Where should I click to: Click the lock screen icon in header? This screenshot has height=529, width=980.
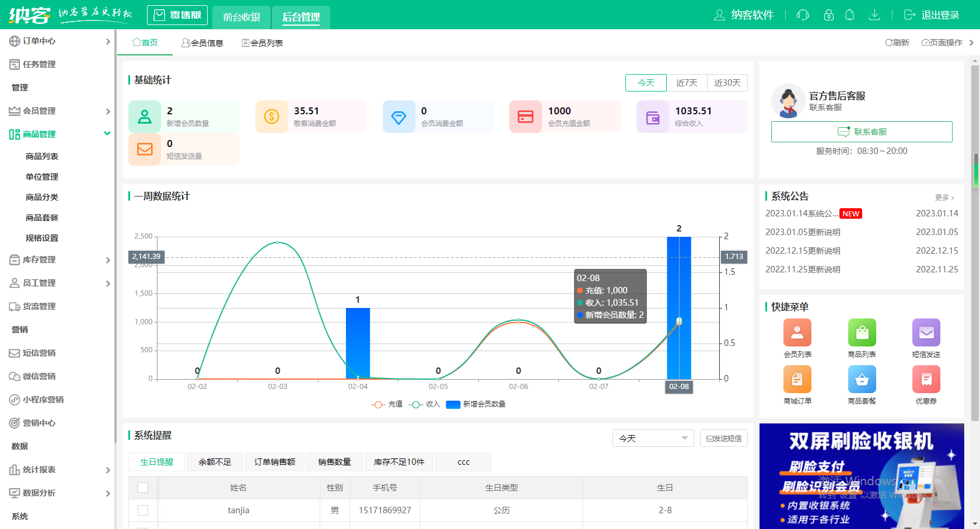tap(828, 15)
